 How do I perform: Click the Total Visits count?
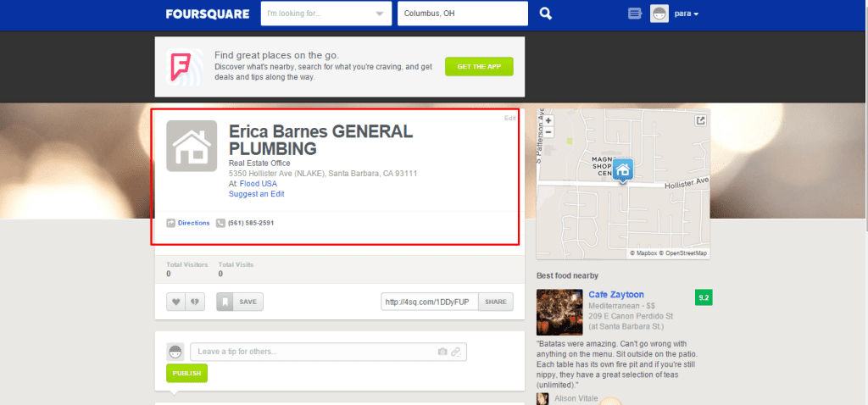[220, 274]
